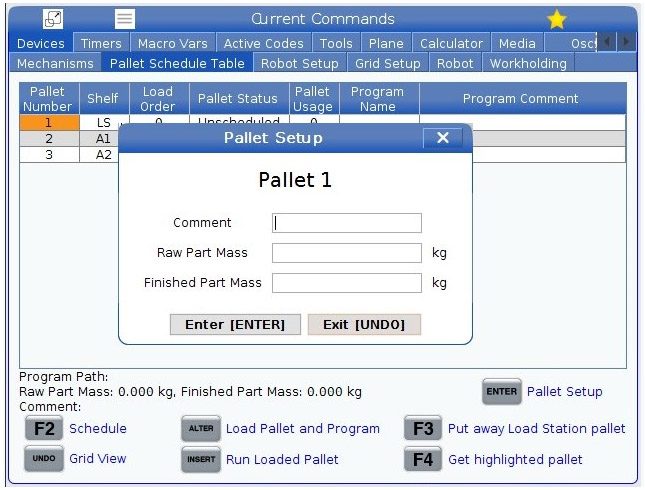Close the Pallet Setup dialog

tap(443, 138)
